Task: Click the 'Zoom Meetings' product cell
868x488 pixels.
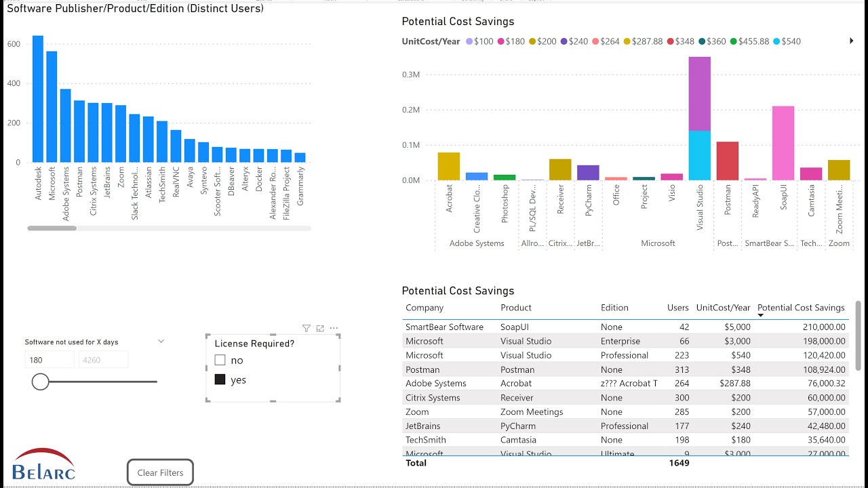Action: pos(532,412)
